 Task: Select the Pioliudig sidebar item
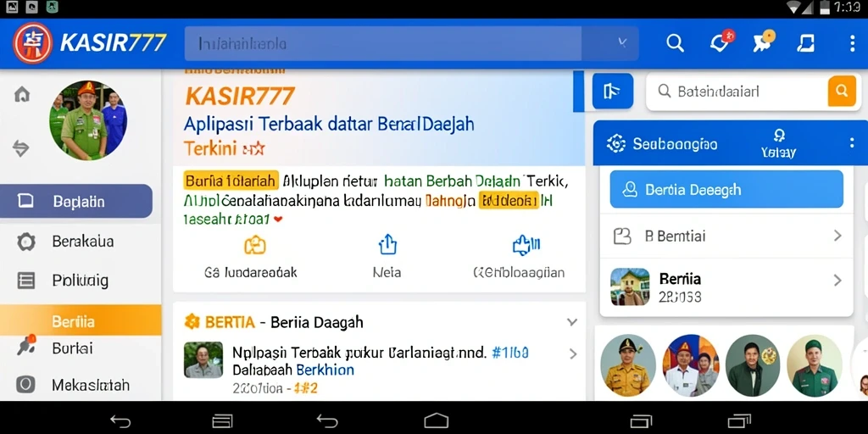[x=81, y=280]
